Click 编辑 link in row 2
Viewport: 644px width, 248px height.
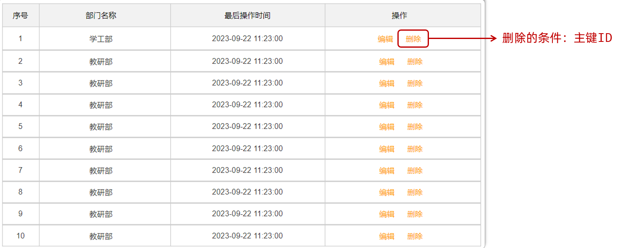(x=387, y=62)
